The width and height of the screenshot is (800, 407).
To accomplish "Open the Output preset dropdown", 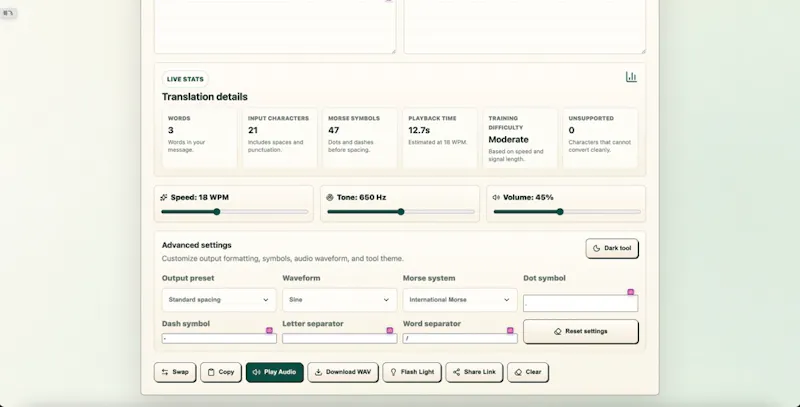I will 219,300.
